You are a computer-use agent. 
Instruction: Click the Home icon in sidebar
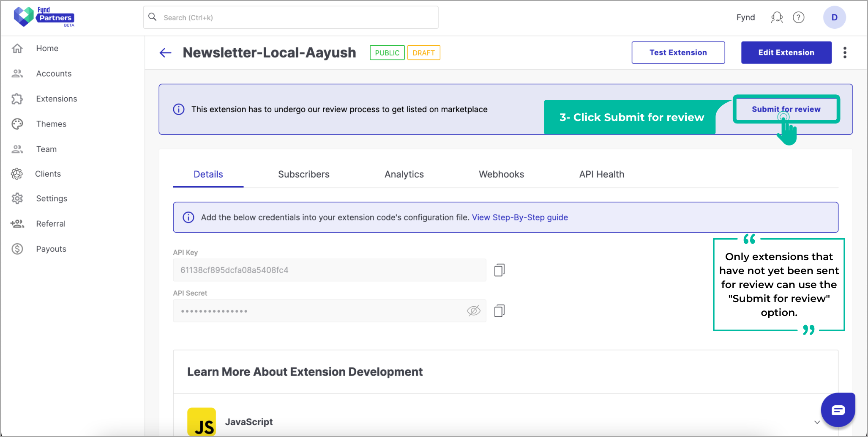tap(17, 48)
